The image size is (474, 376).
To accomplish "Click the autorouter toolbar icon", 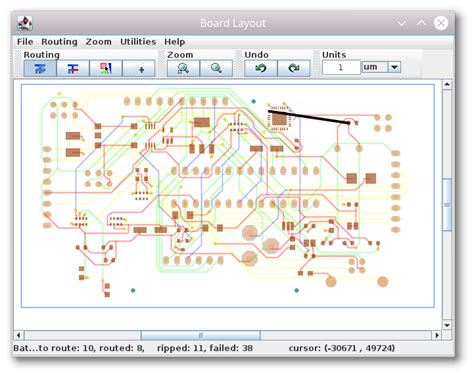I will (106, 69).
